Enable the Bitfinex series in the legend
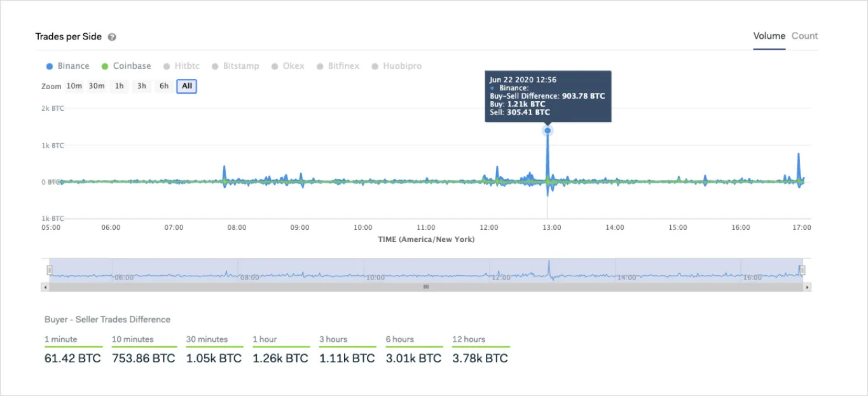868x396 pixels. pyautogui.click(x=338, y=66)
